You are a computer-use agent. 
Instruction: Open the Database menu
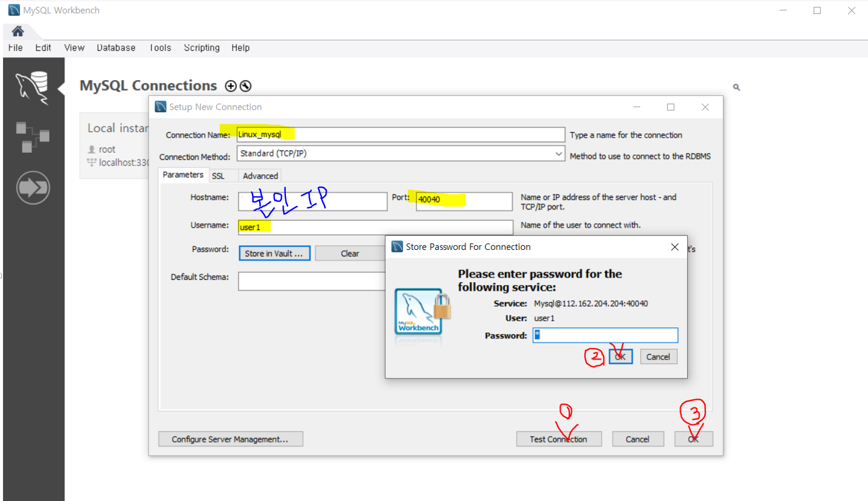116,48
